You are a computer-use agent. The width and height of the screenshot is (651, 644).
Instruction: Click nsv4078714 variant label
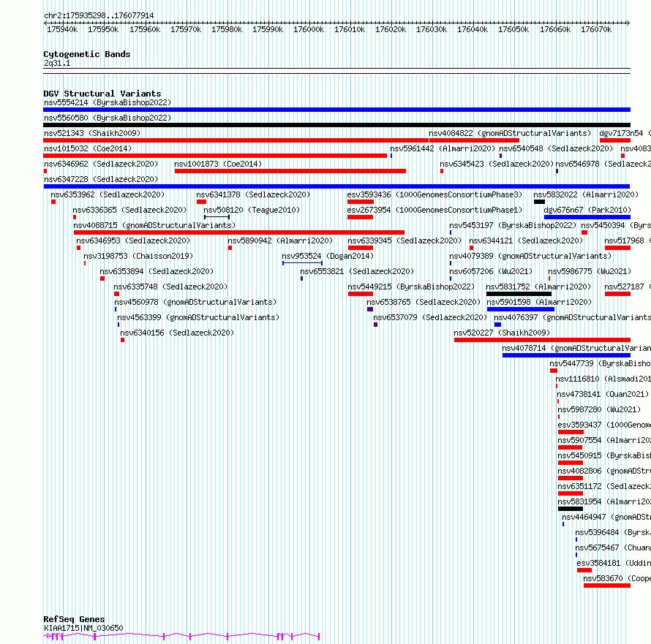pyautogui.click(x=576, y=348)
